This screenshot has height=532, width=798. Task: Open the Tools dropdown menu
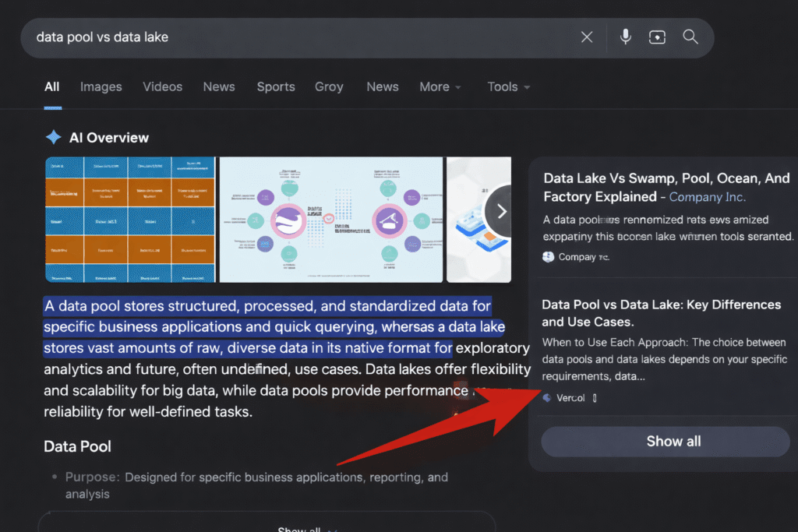(x=508, y=87)
